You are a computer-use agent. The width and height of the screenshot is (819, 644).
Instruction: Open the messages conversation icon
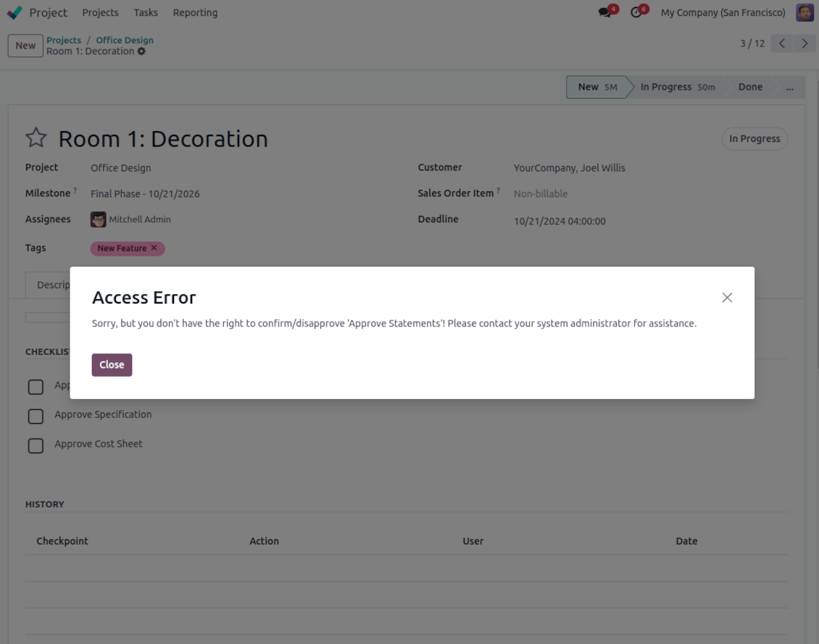604,13
